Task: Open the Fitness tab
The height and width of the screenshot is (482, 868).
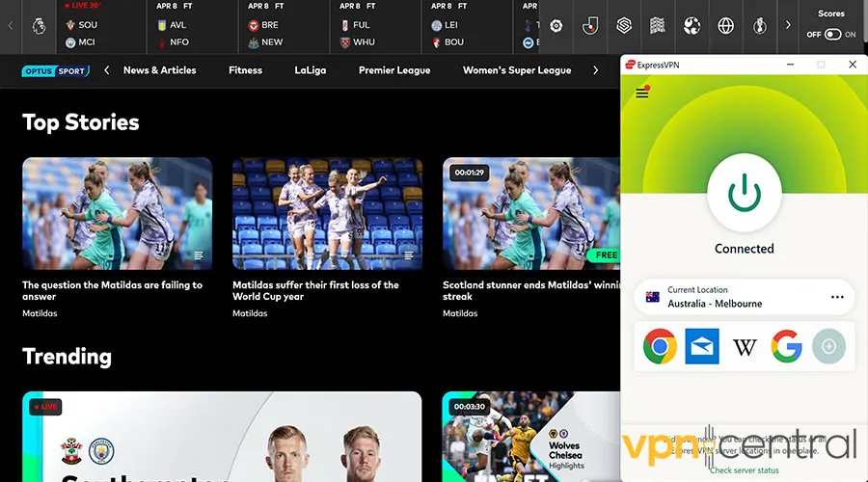Action: click(x=245, y=70)
